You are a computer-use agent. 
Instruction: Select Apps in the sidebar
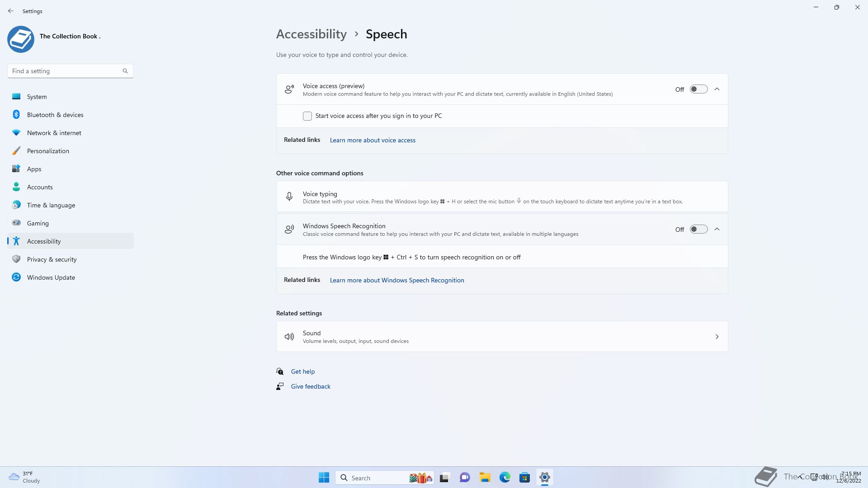click(71, 169)
